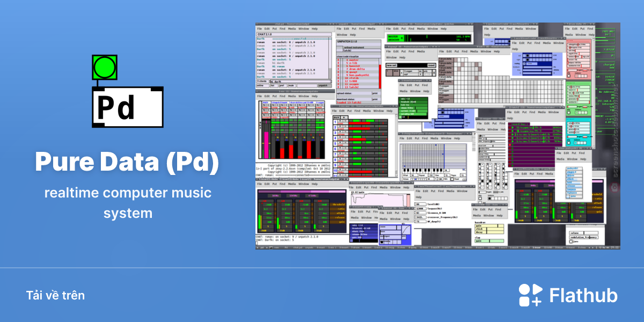
Task: Open File menu in CHAT 2.1.0 window
Action: (259, 28)
